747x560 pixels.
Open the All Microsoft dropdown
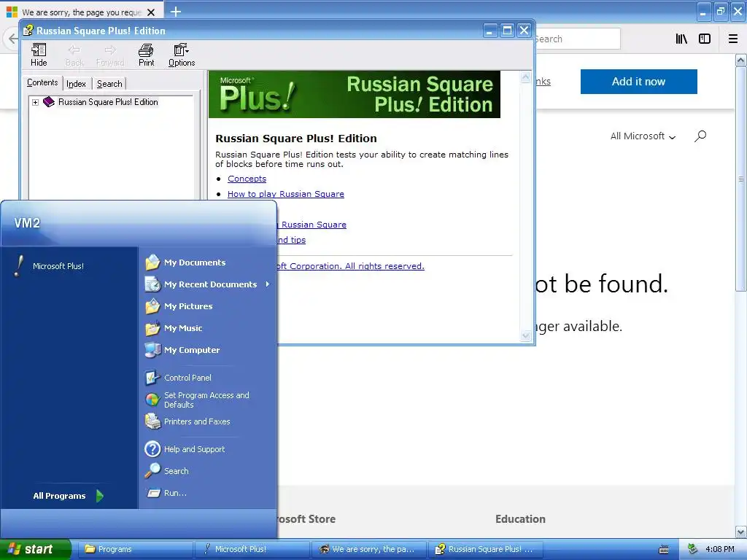[643, 136]
